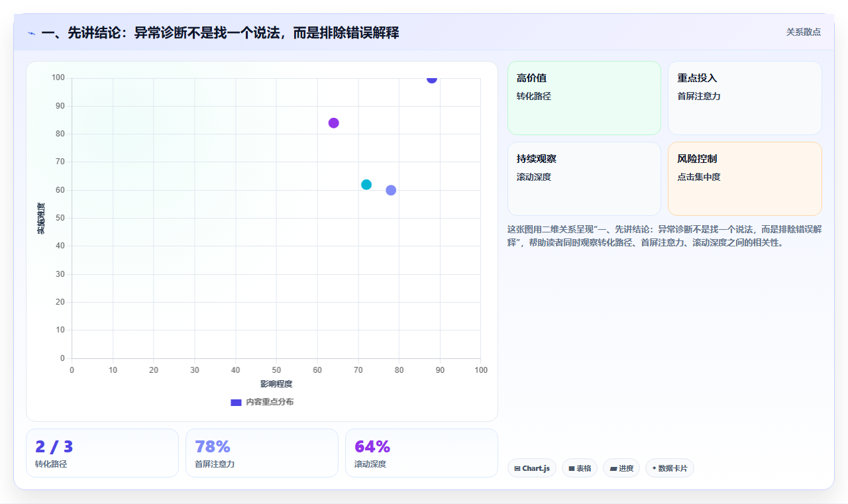Click the 数据卡片 tag chip
Viewport: 848px width, 504px height.
(670, 468)
